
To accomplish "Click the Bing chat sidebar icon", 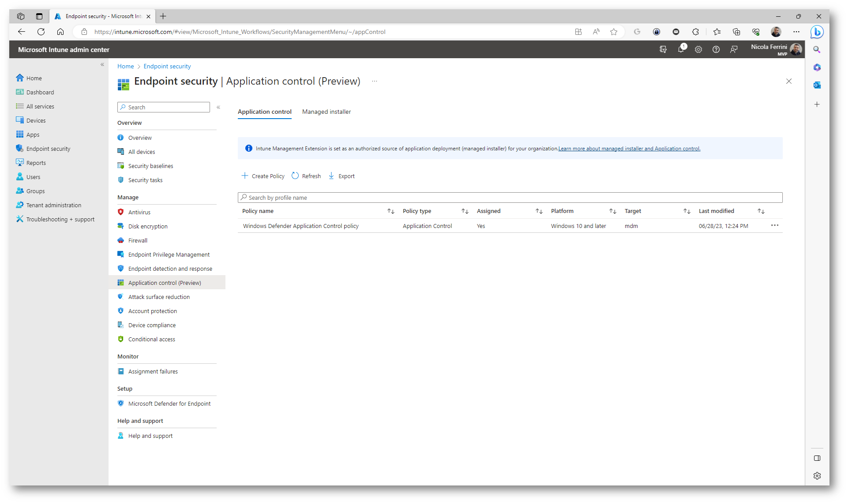I will point(817,32).
